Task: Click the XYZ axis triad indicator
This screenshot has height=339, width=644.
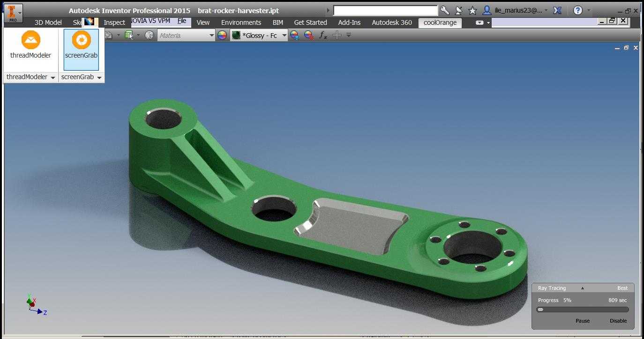Action: [36, 305]
